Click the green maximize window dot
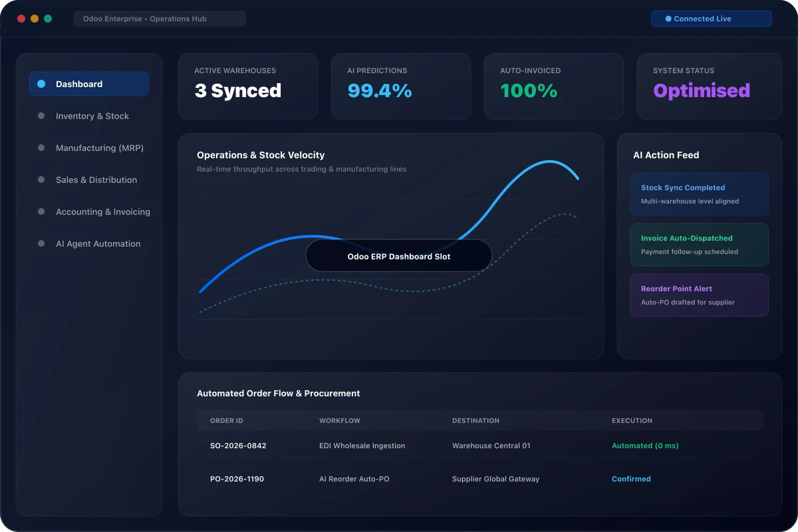 (48, 19)
